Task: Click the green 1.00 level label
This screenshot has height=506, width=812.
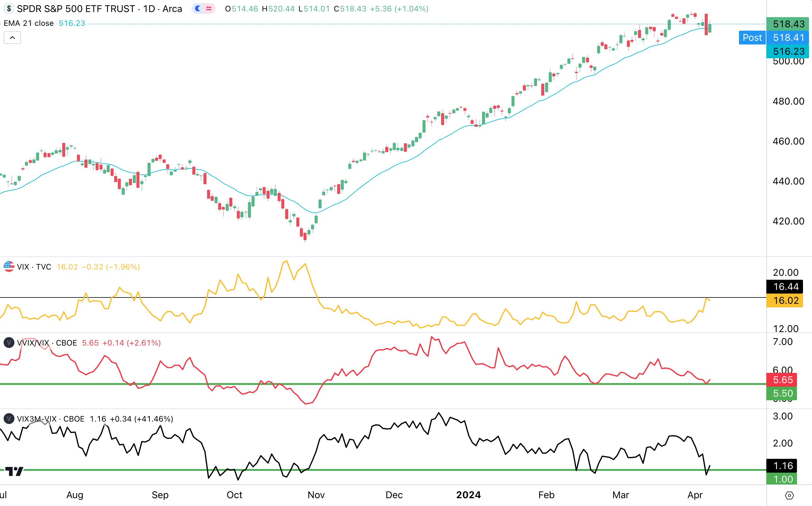Action: 782,479
